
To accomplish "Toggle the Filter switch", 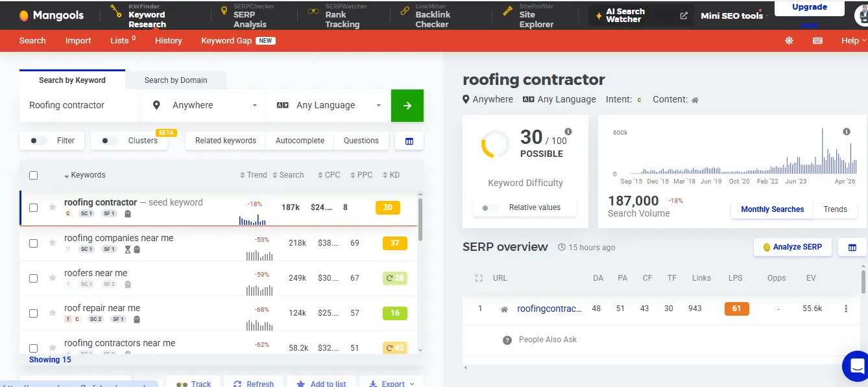I will [x=38, y=141].
